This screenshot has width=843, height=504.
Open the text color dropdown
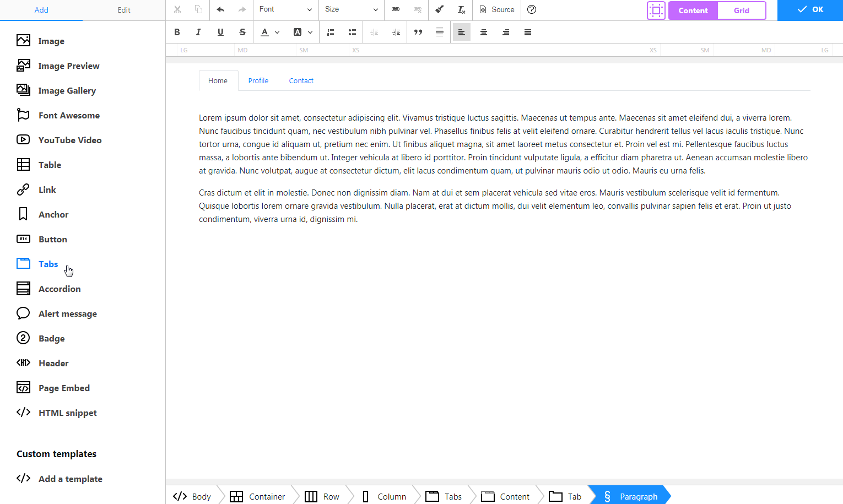coord(270,32)
